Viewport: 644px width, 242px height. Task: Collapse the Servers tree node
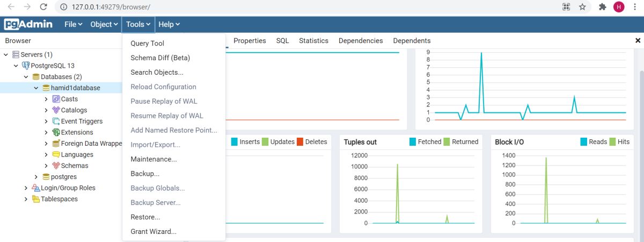(6, 54)
